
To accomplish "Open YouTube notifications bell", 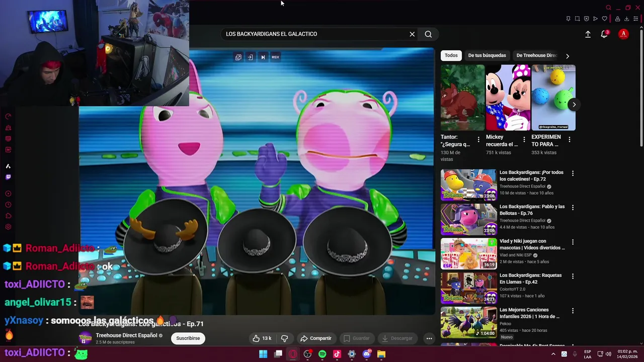I will pos(604,34).
